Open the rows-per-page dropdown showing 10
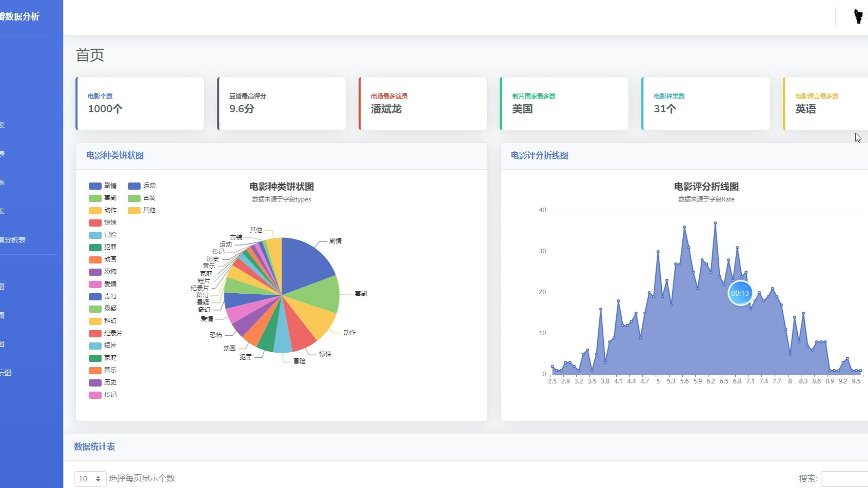 coord(90,479)
